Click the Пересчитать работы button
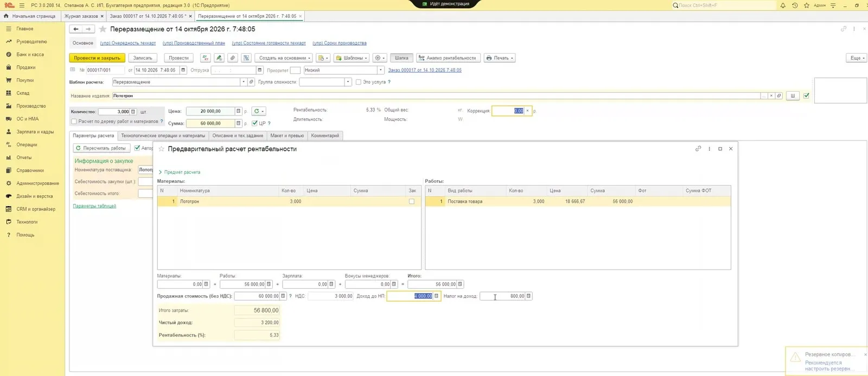Image resolution: width=868 pixels, height=376 pixels. tap(101, 148)
